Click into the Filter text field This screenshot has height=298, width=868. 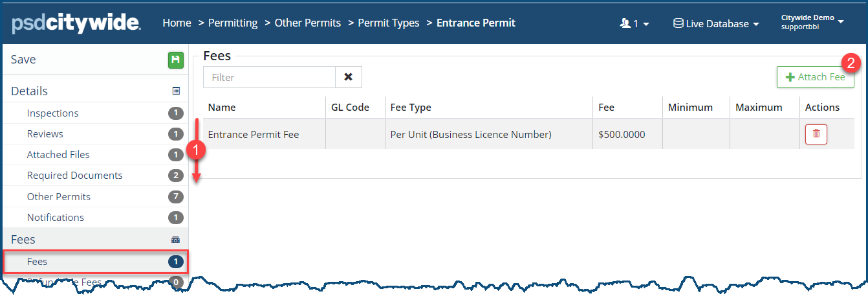pos(269,77)
